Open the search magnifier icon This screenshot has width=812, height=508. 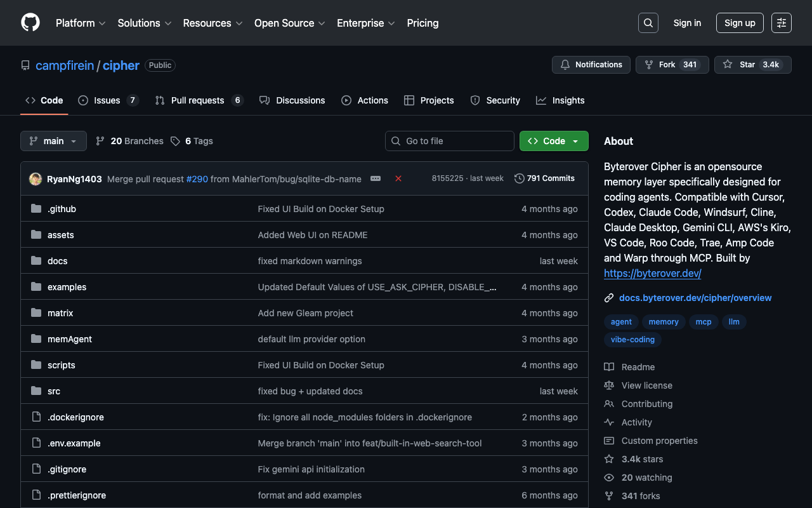point(648,23)
